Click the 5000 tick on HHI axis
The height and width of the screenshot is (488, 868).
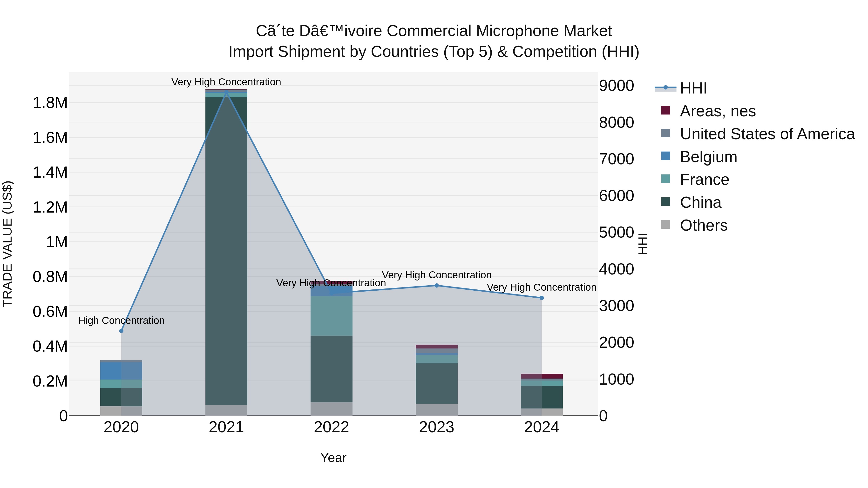pos(617,233)
